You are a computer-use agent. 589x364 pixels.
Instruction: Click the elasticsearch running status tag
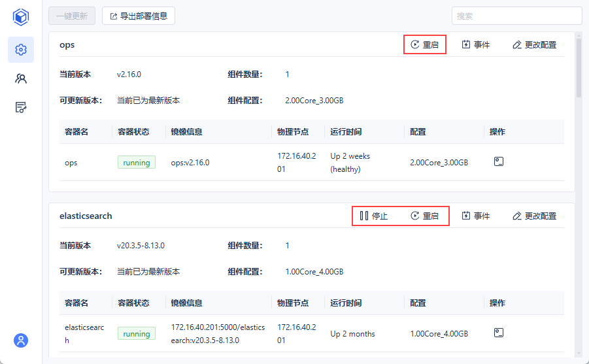[137, 333]
